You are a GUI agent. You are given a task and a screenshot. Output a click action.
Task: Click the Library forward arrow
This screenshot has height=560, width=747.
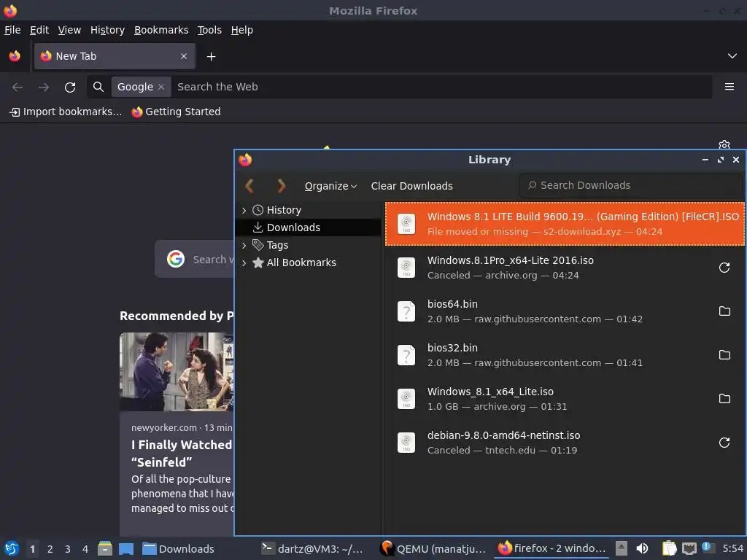tap(281, 186)
